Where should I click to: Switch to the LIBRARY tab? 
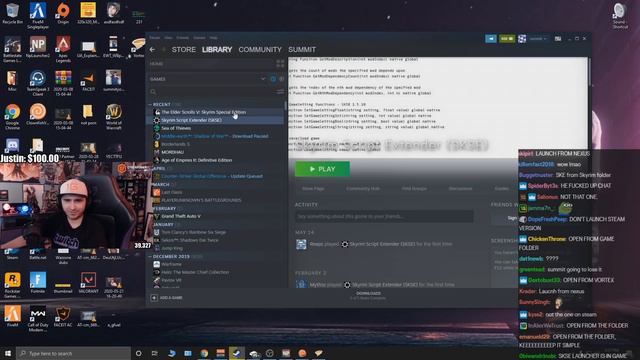pyautogui.click(x=217, y=49)
